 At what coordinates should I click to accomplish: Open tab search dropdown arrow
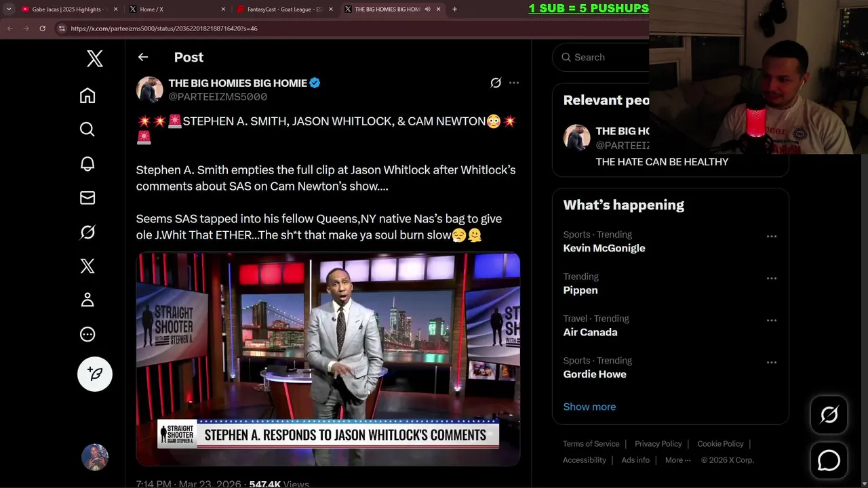tap(8, 9)
